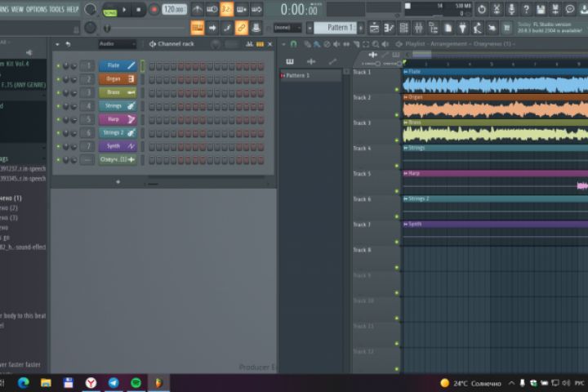Click the plus button next to Pattern 1

(x=361, y=28)
